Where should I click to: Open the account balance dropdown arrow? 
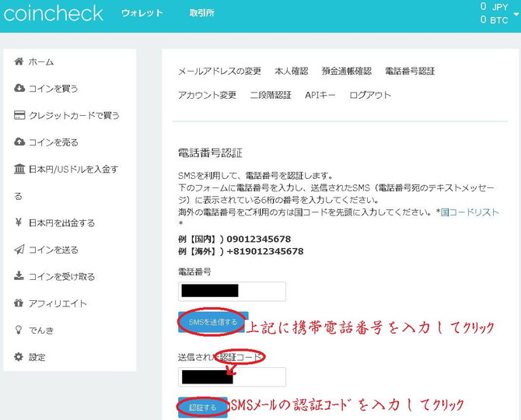click(x=516, y=14)
